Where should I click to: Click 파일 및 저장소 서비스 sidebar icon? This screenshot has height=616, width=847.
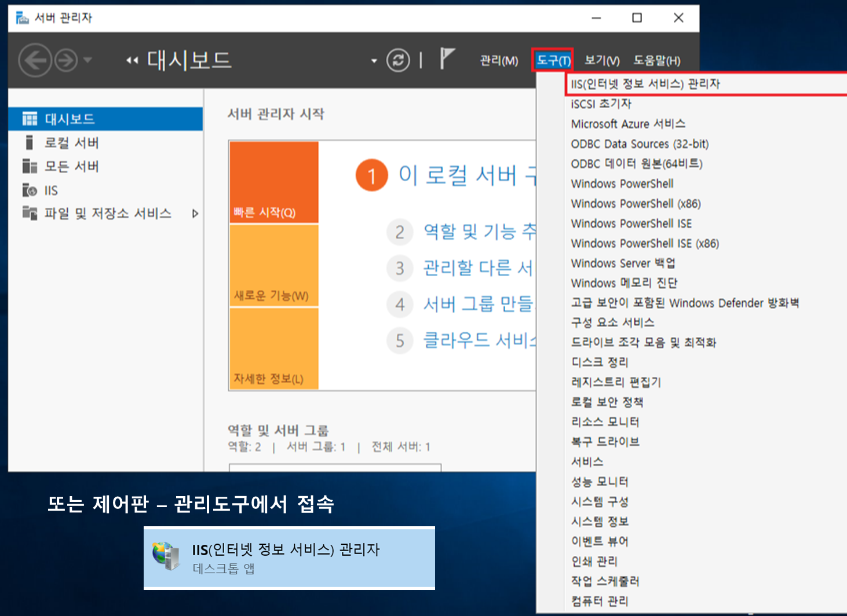30,212
